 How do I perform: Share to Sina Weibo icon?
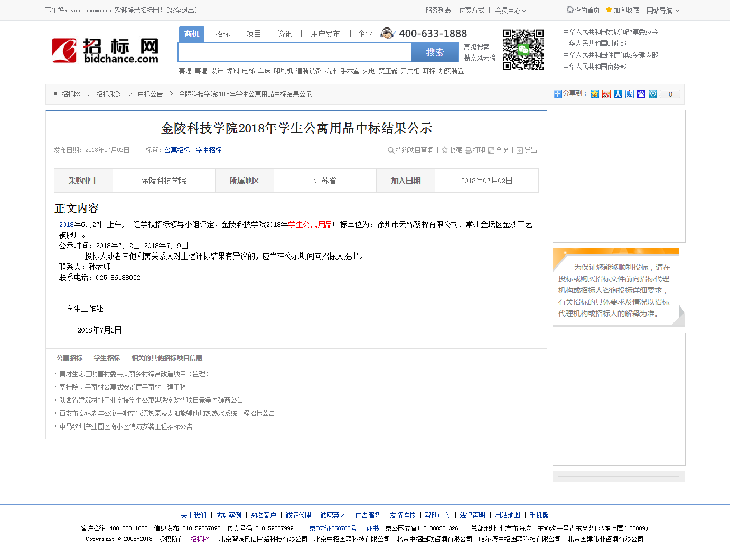point(606,94)
